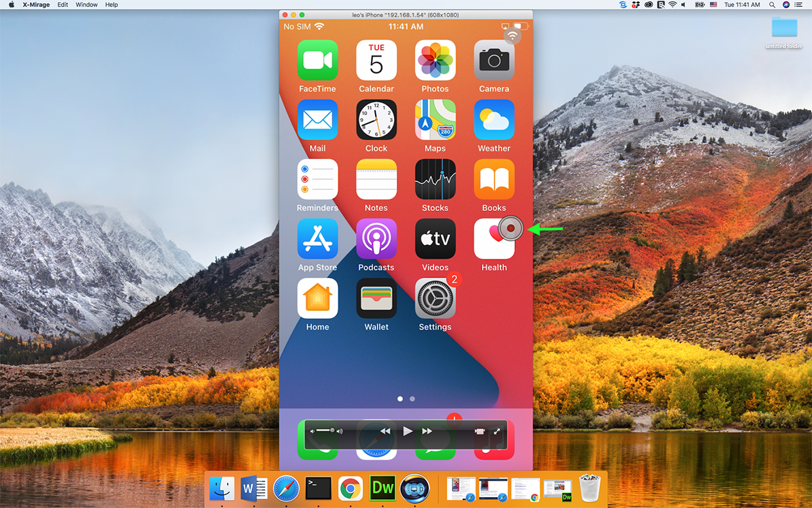Open the Stocks app
812x508 pixels.
click(435, 179)
